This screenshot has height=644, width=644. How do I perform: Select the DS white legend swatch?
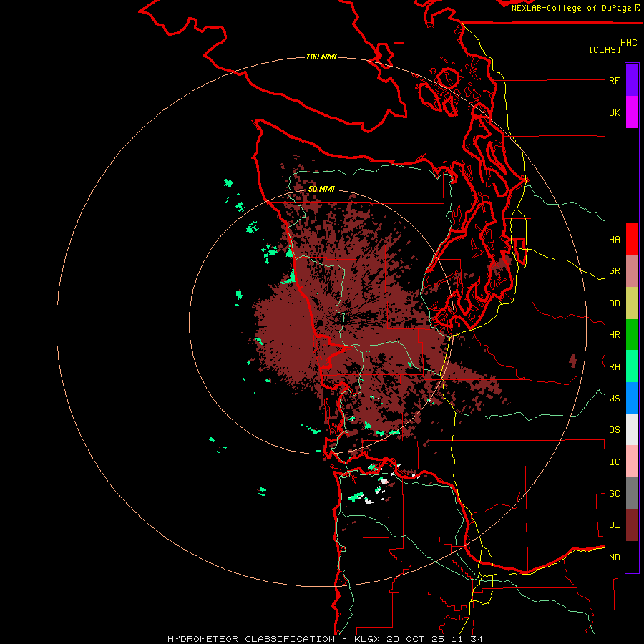click(x=632, y=429)
